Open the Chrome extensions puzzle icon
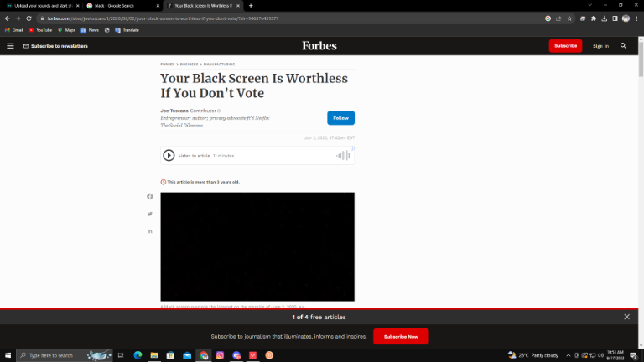 (594, 18)
